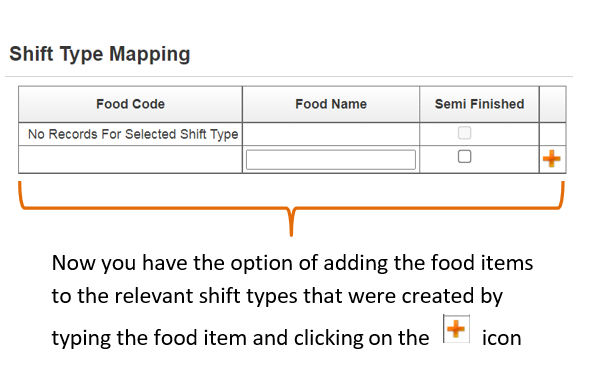The image size is (604, 383).
Task: Click the empty action cell in the No Records row
Action: coord(553,134)
